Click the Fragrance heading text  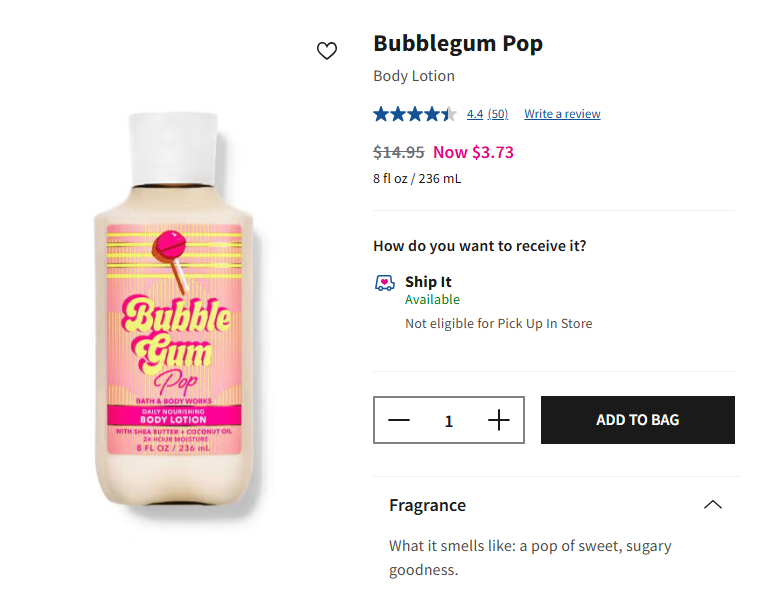tap(427, 505)
